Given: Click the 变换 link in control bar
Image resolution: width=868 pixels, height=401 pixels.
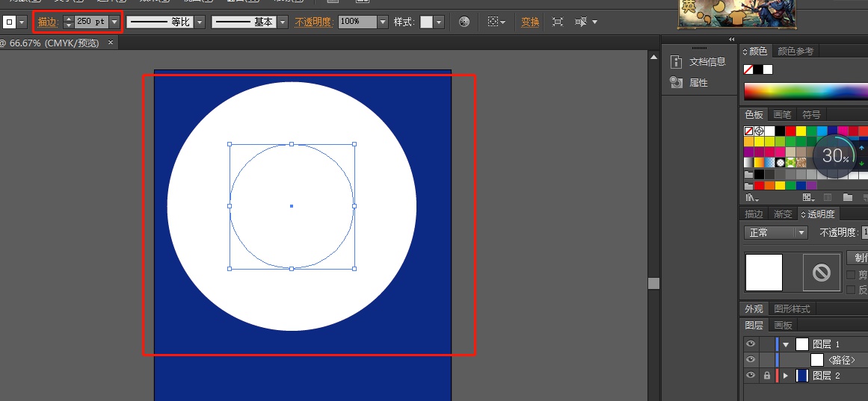Looking at the screenshot, I should [x=530, y=22].
